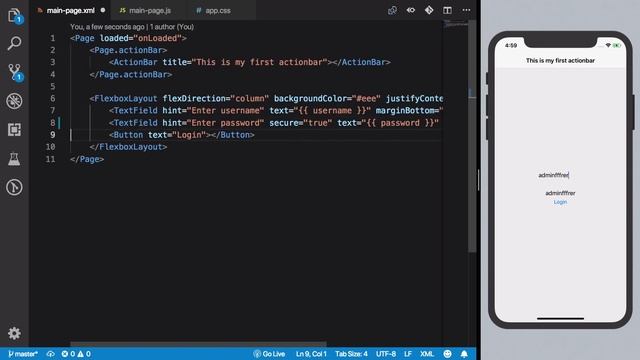This screenshot has height=360, width=640.
Task: Open the Search view in activity bar
Action: 14,43
